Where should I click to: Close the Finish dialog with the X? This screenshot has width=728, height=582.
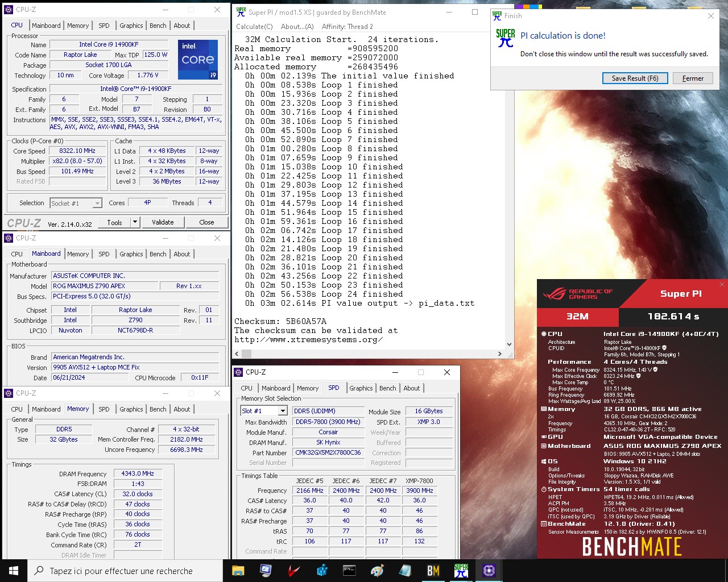pyautogui.click(x=711, y=16)
